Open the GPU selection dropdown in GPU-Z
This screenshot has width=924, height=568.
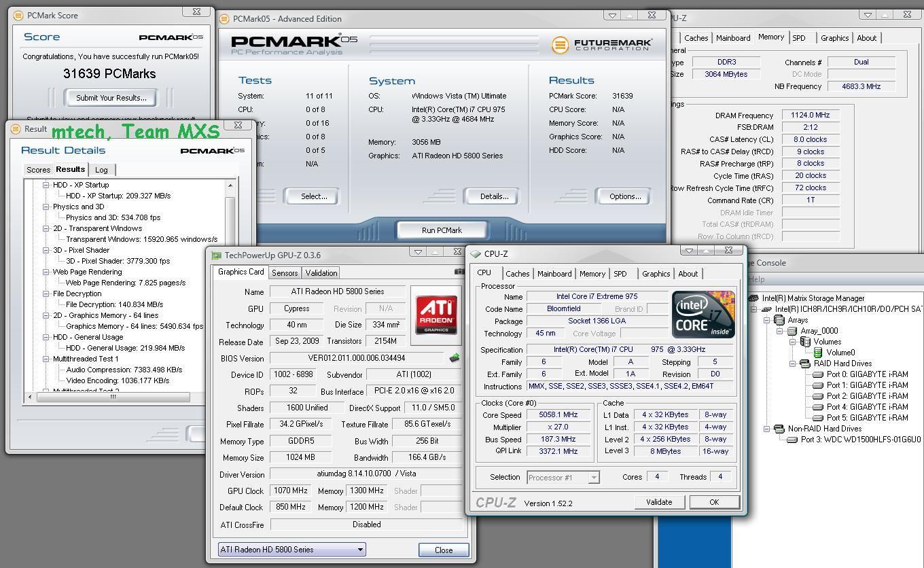pyautogui.click(x=360, y=550)
